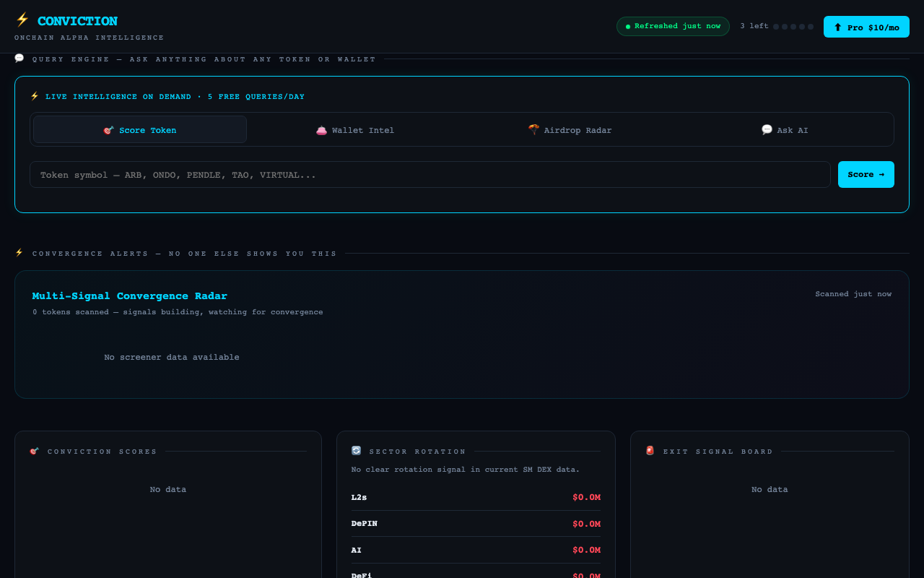Click the lightning icon beside Convergence Alerts
The image size is (924, 578).
click(x=19, y=253)
